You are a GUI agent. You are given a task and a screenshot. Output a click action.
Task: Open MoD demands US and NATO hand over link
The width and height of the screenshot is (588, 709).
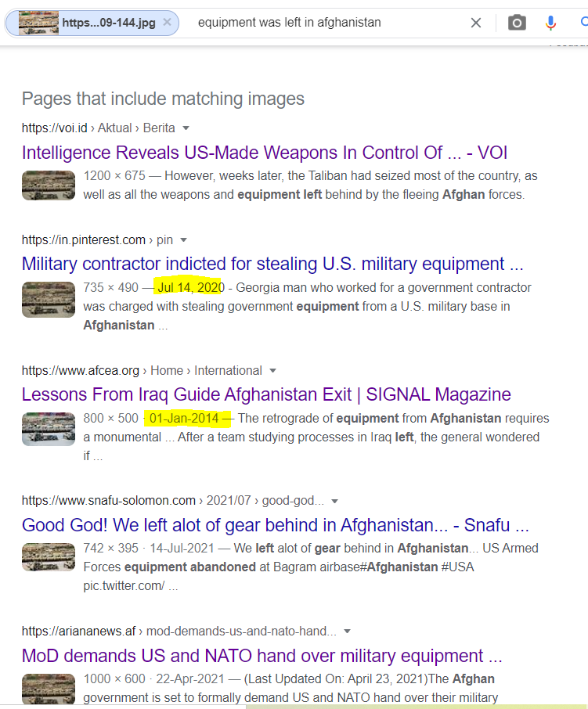262,656
